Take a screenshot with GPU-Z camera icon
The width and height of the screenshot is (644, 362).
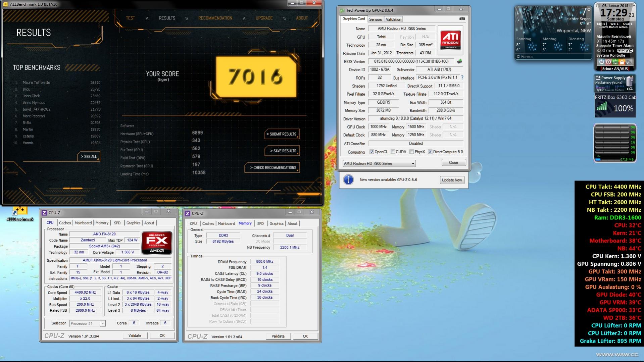click(462, 19)
